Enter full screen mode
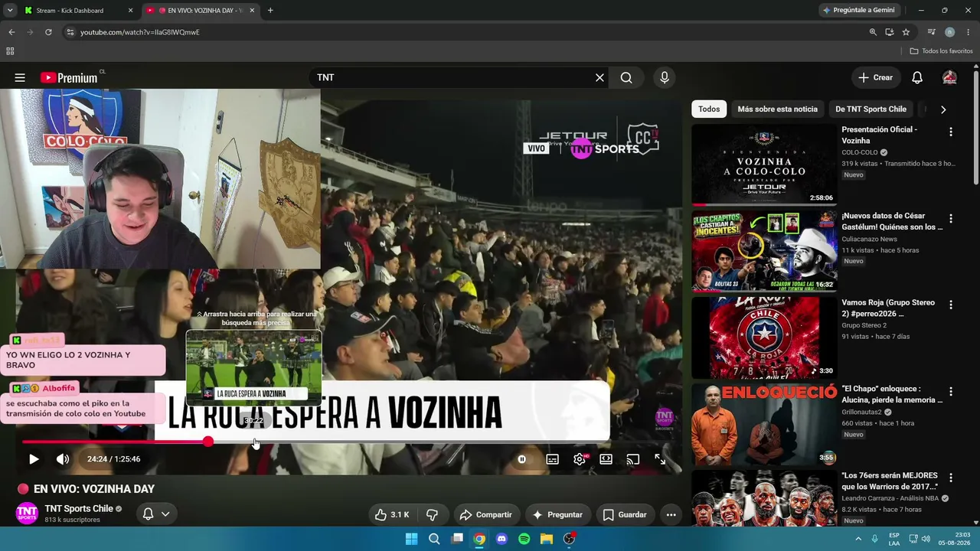980x551 pixels. [x=660, y=459]
